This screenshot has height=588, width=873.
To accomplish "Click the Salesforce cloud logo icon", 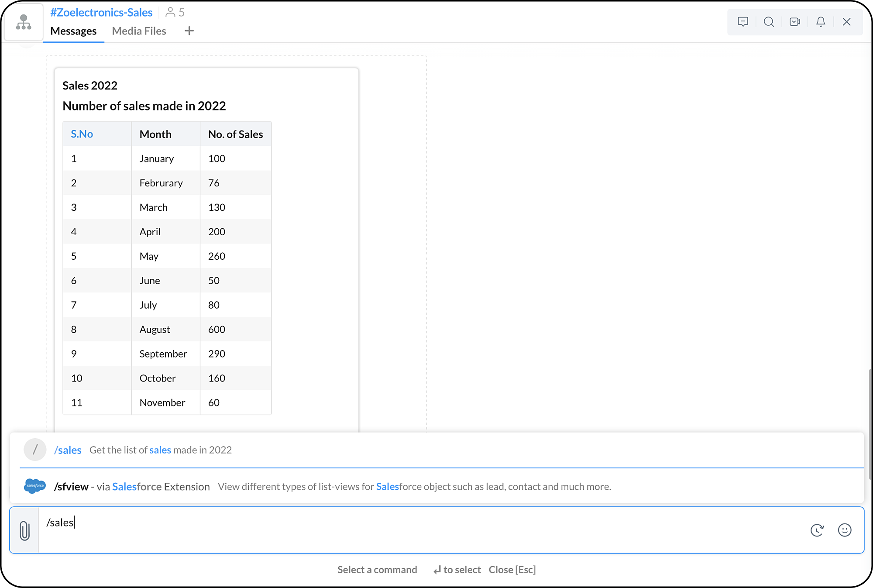I will (35, 486).
